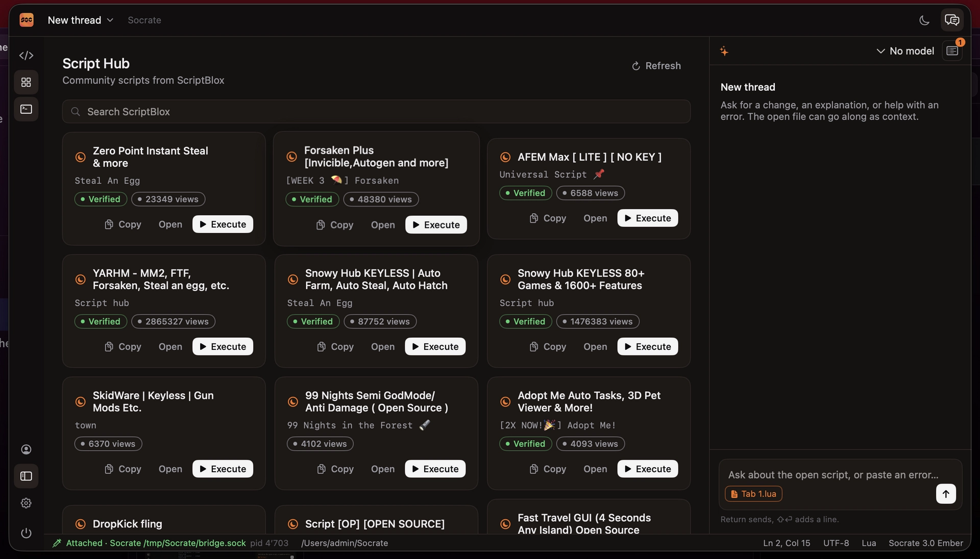Click Lua language in status bar
Viewport: 980px width, 559px height.
pyautogui.click(x=869, y=543)
